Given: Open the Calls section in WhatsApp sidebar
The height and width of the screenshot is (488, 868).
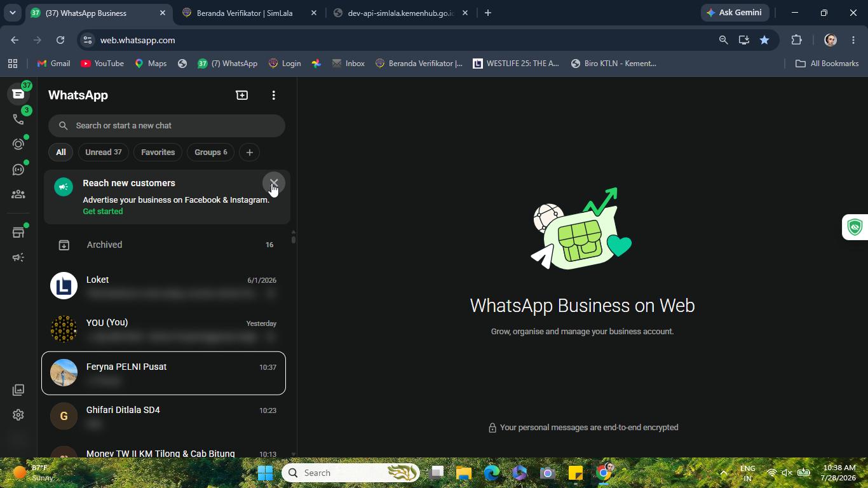Looking at the screenshot, I should 18,119.
